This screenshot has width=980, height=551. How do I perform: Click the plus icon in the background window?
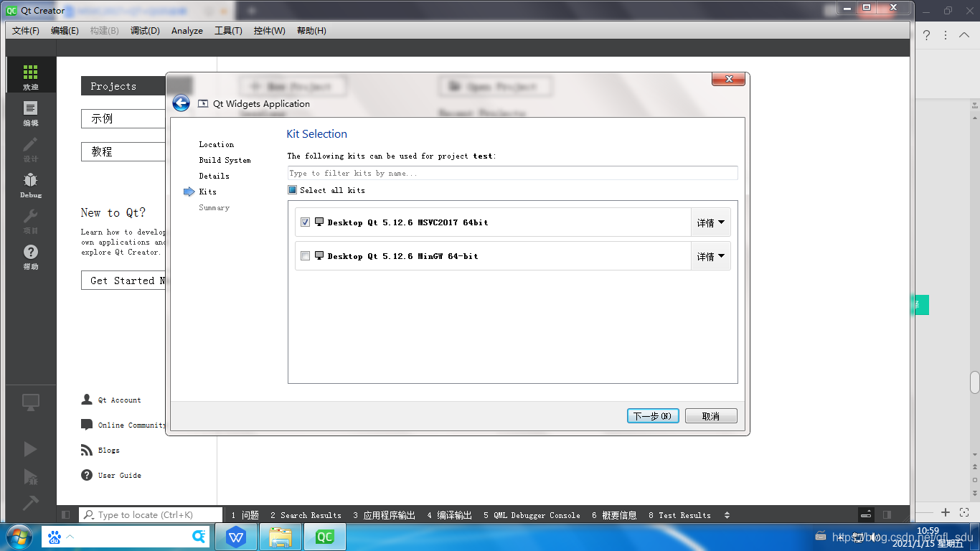pos(946,512)
